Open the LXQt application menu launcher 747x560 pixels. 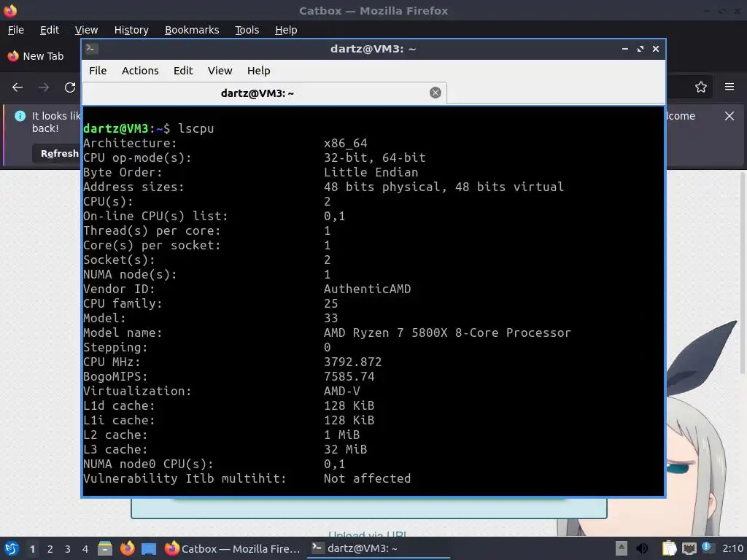pos(12,548)
